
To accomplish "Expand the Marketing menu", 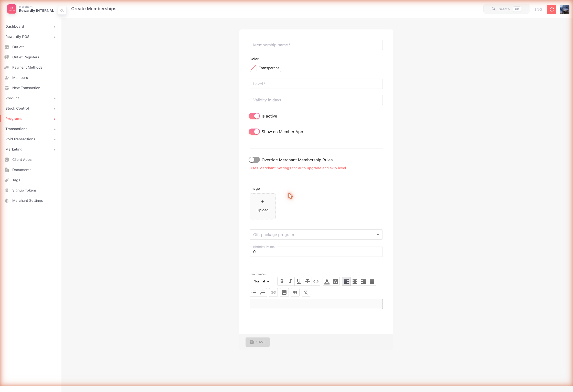I will pyautogui.click(x=30, y=149).
